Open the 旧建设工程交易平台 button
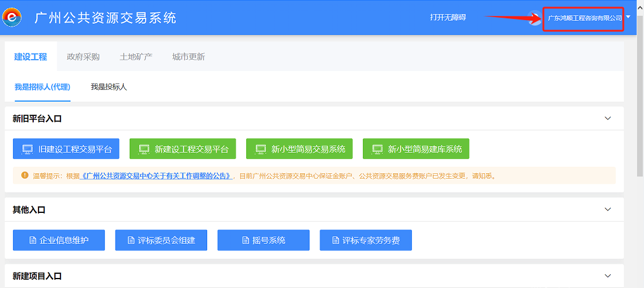The image size is (644, 288). pos(66,149)
